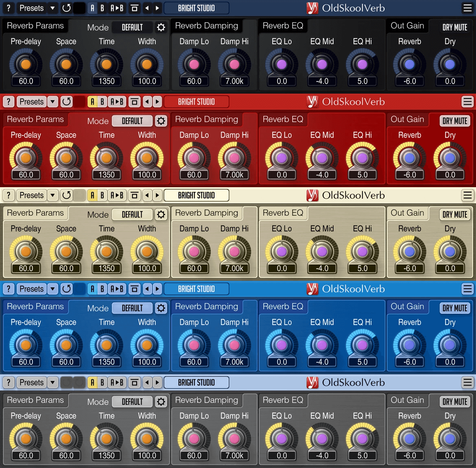Screen dimensions: 476x468
Task: Click Width value 100.0 in dark navy skin
Action: point(147,81)
